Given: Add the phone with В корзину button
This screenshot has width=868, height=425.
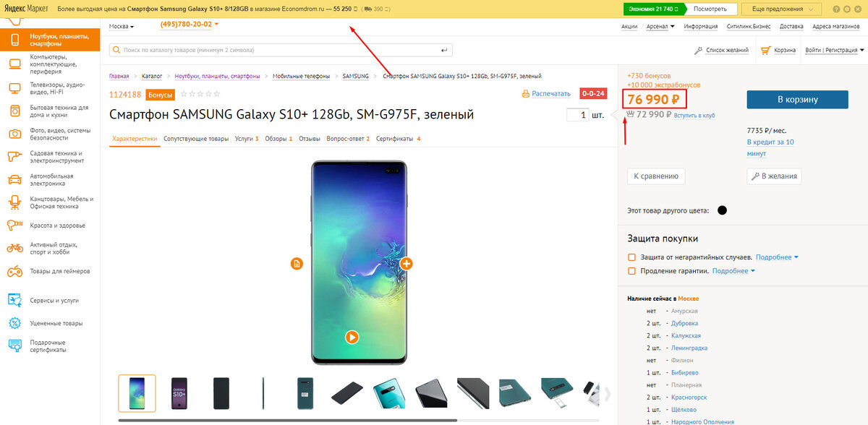Looking at the screenshot, I should point(798,100).
